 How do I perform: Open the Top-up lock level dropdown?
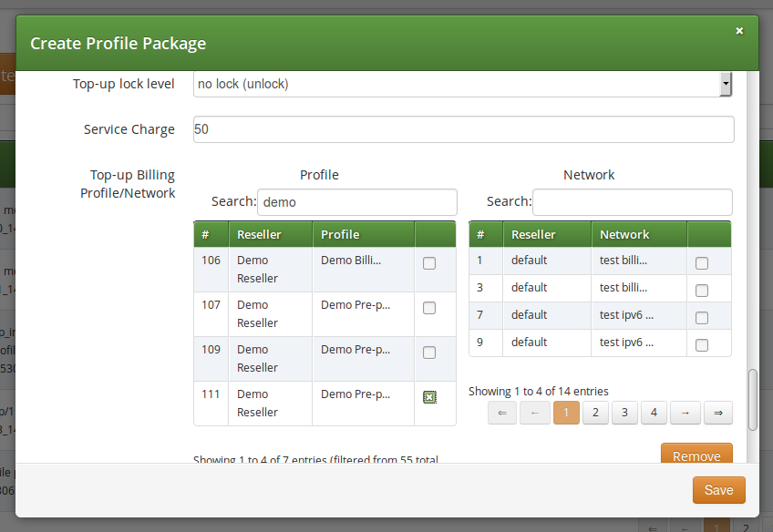pyautogui.click(x=727, y=84)
